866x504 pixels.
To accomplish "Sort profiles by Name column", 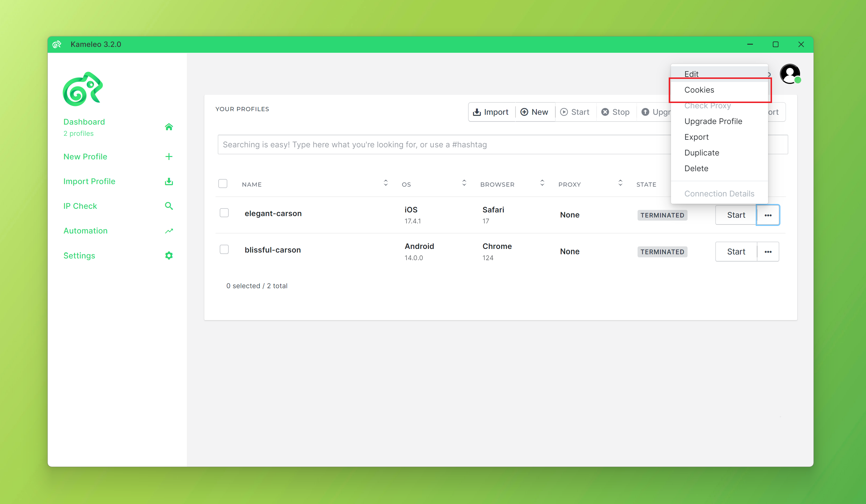I will (x=386, y=183).
